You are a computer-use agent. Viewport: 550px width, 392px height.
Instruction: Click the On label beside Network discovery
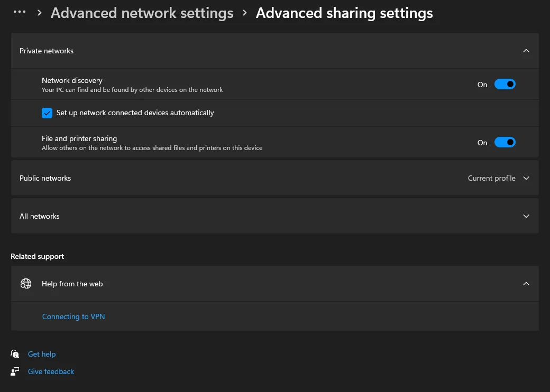click(x=482, y=85)
